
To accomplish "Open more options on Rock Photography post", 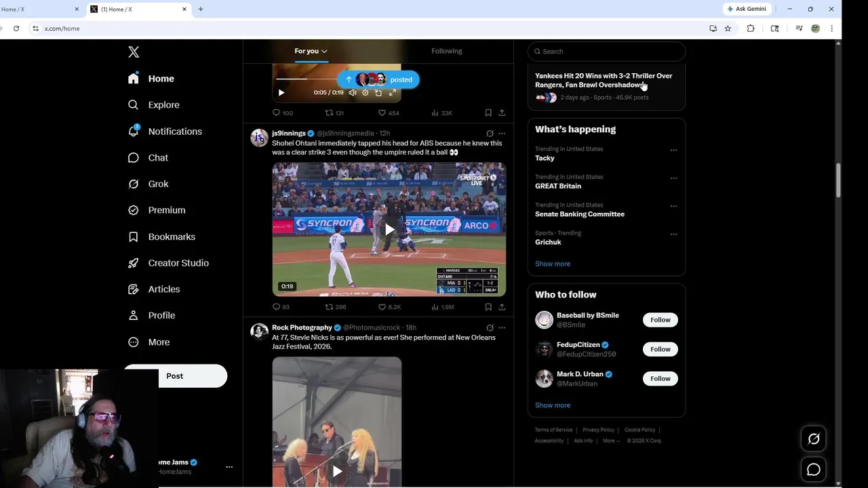I will (502, 328).
